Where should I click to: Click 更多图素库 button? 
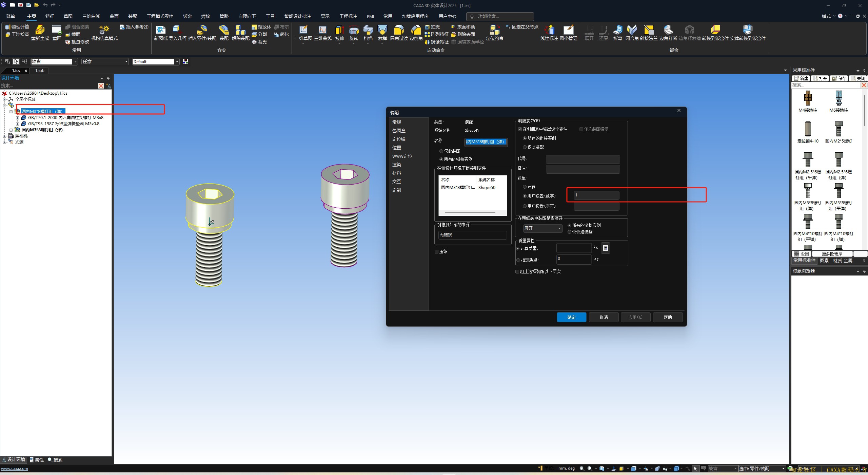[832, 254]
